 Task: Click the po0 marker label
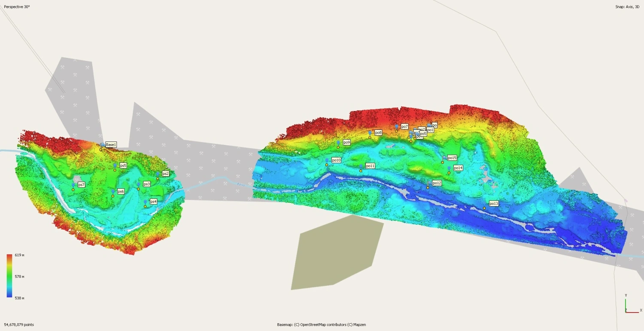point(434,125)
